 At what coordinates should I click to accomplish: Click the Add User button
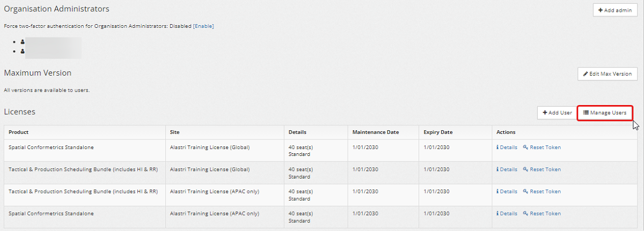pyautogui.click(x=557, y=113)
